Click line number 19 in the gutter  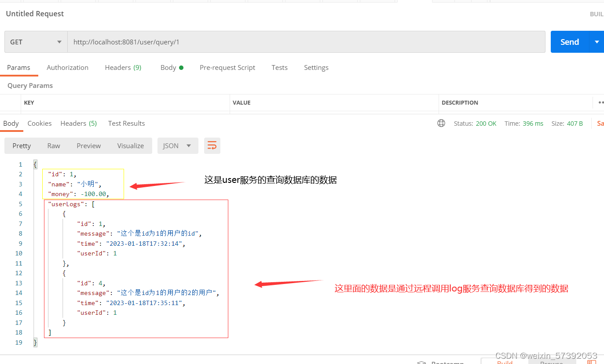click(x=18, y=342)
